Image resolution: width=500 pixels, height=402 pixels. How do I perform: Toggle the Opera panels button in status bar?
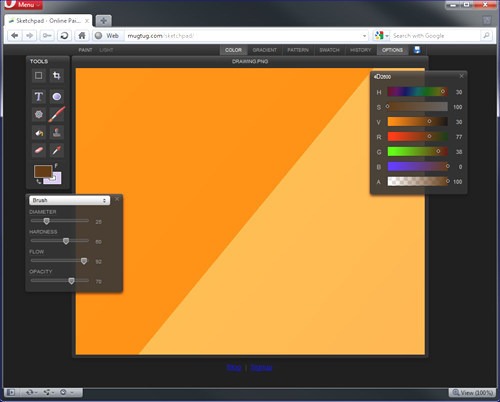click(11, 392)
